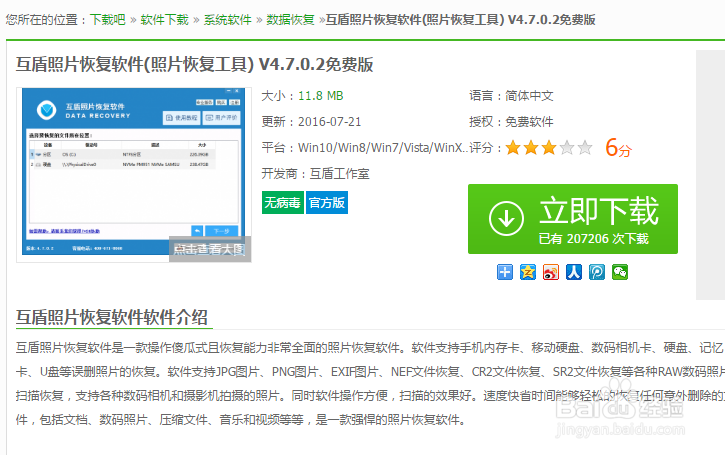This screenshot has width=725, height=455.
Task: Share to Renren icon
Action: [x=574, y=272]
